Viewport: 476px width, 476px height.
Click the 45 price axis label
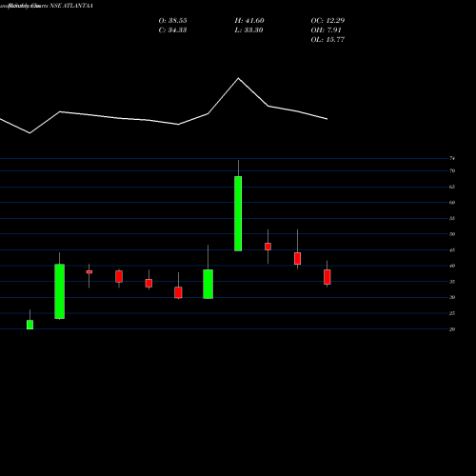(452, 250)
